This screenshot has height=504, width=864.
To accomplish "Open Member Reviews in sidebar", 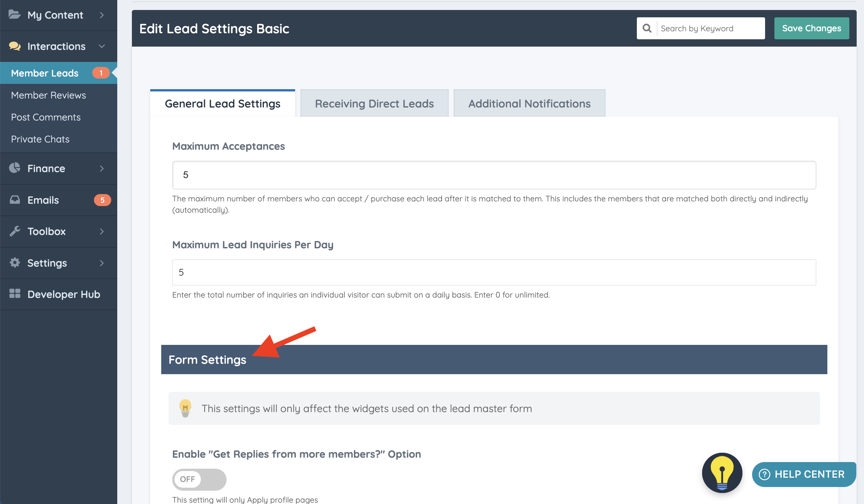I will pyautogui.click(x=48, y=95).
